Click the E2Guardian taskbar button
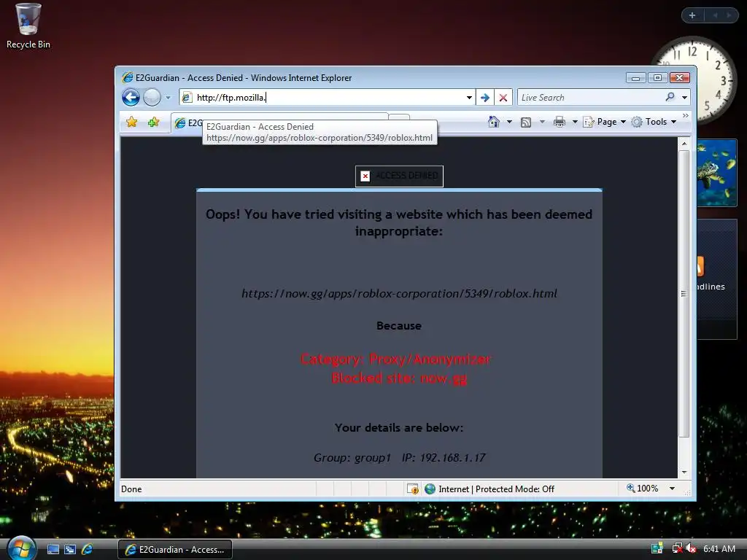Screen dimensions: 747x560 tap(175, 550)
